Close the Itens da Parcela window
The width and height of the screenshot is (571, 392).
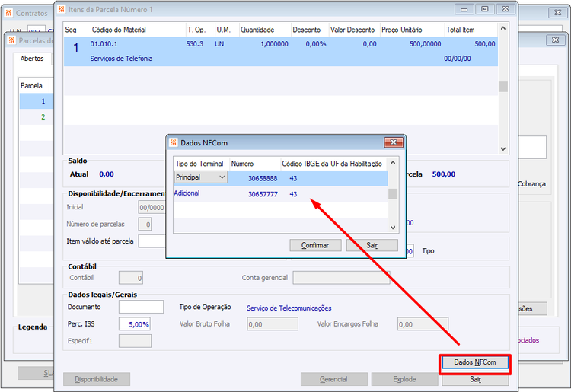click(506, 9)
